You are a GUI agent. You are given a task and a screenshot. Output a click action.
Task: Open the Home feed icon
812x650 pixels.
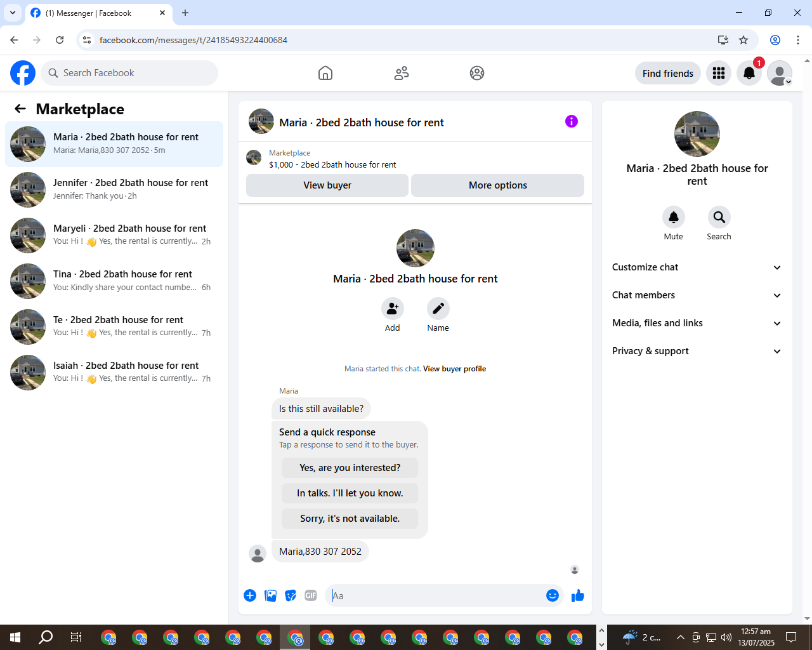[325, 73]
